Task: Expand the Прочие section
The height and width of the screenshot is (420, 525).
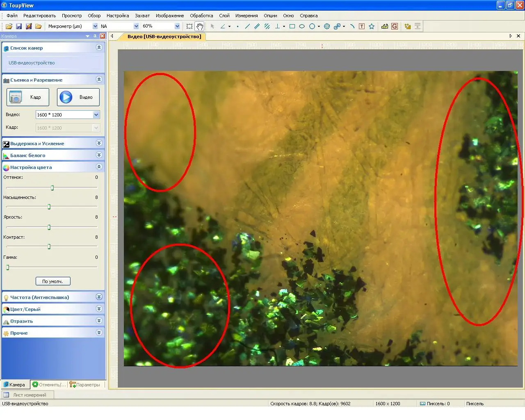Action: [x=99, y=333]
